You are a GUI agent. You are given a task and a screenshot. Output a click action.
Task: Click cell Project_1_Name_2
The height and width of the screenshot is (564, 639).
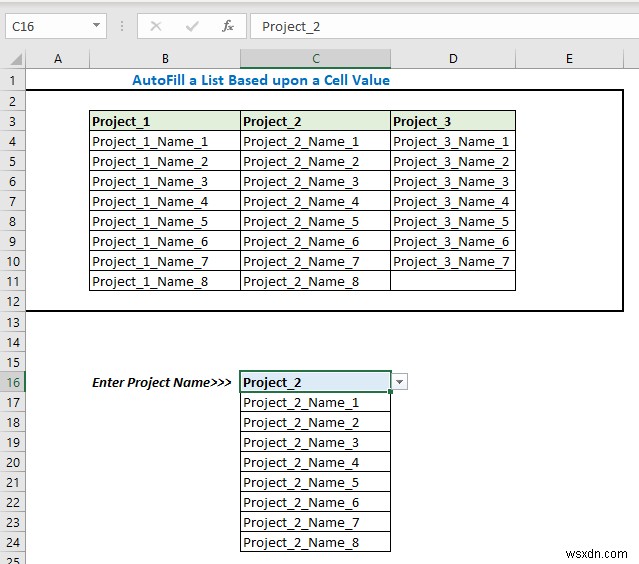pyautogui.click(x=165, y=161)
